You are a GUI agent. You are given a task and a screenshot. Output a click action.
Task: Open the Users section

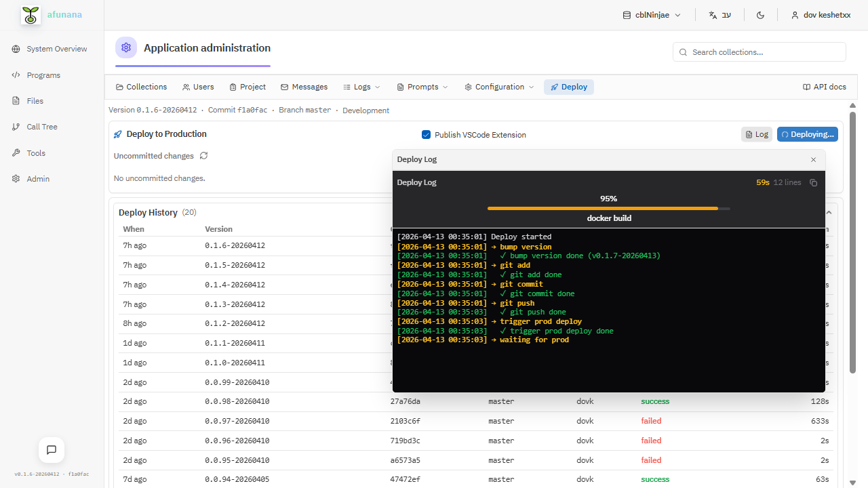197,87
